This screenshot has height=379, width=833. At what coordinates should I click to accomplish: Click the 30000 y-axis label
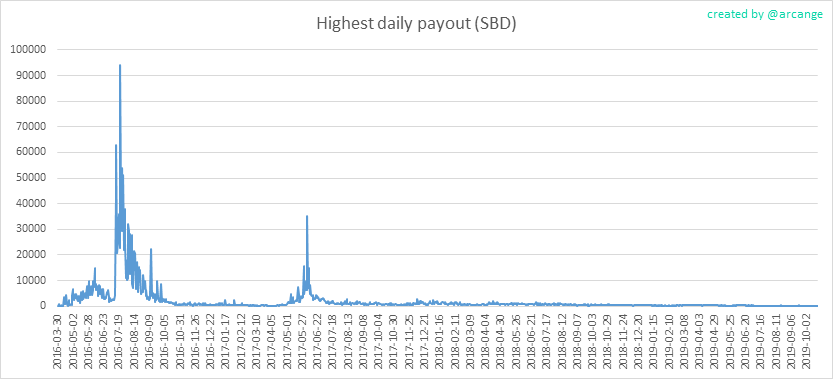[x=31, y=229]
